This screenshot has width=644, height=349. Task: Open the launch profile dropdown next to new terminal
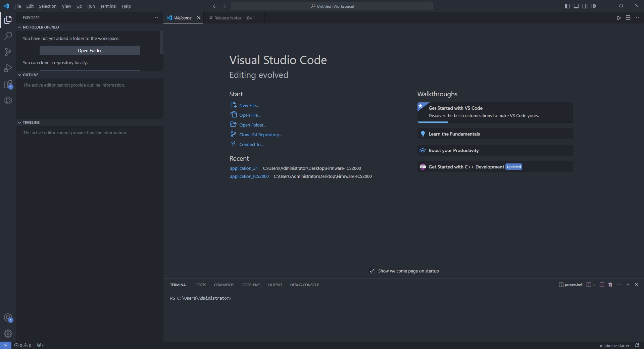click(x=594, y=285)
